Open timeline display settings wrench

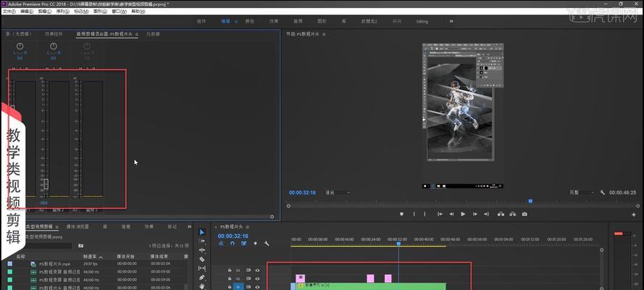pos(267,243)
